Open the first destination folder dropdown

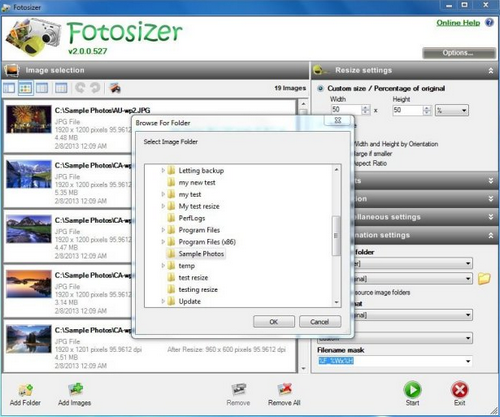(468, 263)
